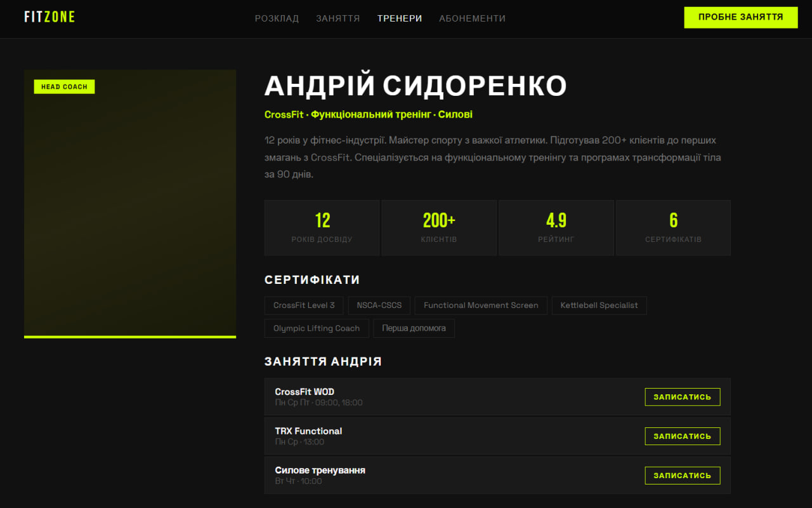Open the РОЗКЛАД menu item
This screenshot has height=508, width=812.
(277, 18)
